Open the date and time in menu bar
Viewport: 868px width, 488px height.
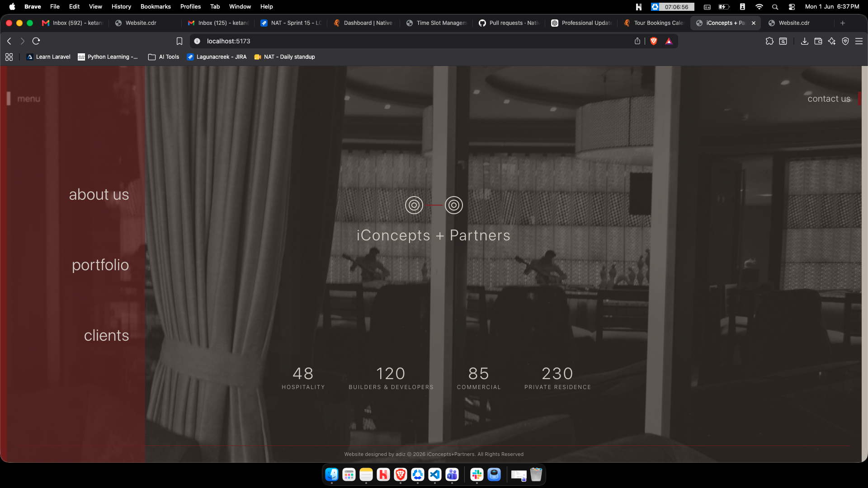(832, 7)
